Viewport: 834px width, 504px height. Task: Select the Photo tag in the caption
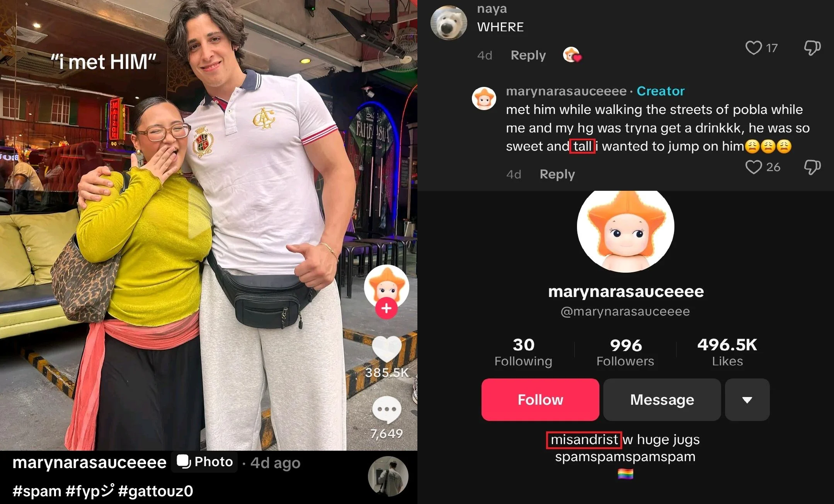pyautogui.click(x=204, y=462)
